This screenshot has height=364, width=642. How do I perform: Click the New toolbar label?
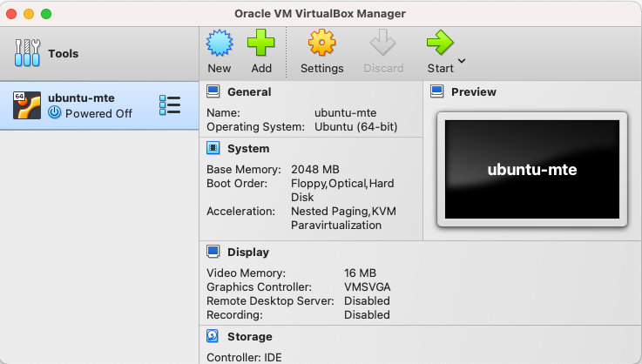point(219,69)
